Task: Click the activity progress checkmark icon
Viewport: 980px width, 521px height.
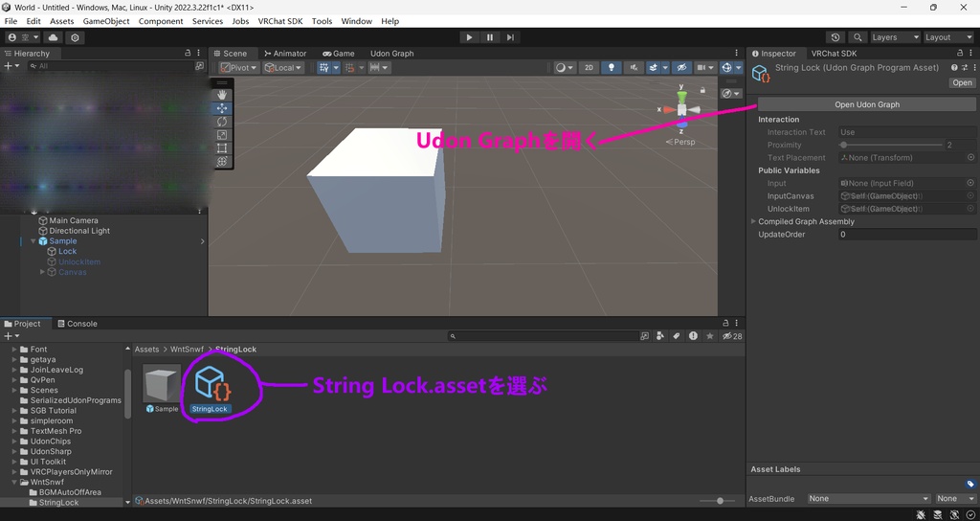Action: [x=970, y=514]
